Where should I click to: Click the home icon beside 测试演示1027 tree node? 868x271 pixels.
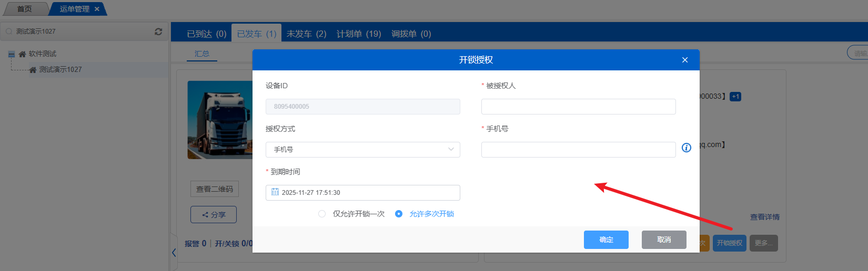(x=33, y=70)
